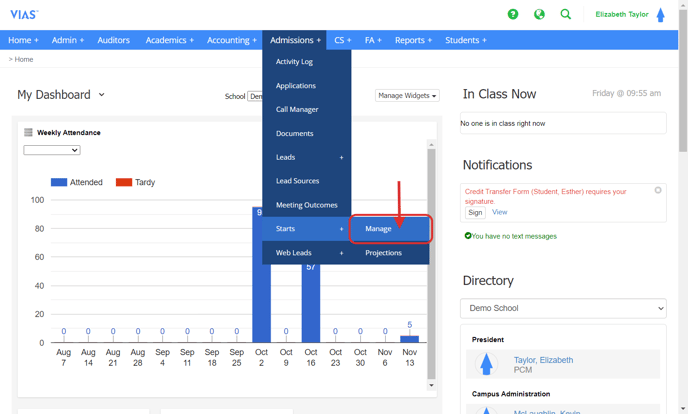
Task: Click the blue user avatar icon
Action: pyautogui.click(x=660, y=15)
